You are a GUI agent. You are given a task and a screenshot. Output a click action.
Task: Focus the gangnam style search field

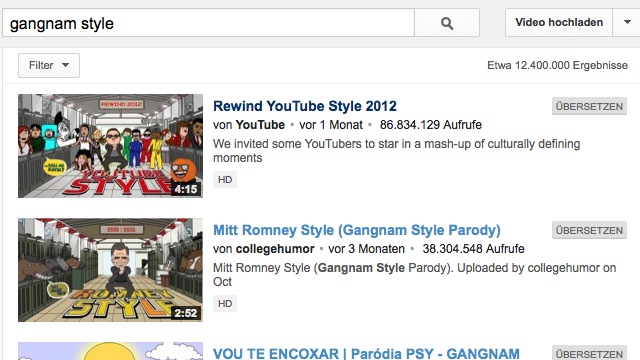(x=208, y=23)
